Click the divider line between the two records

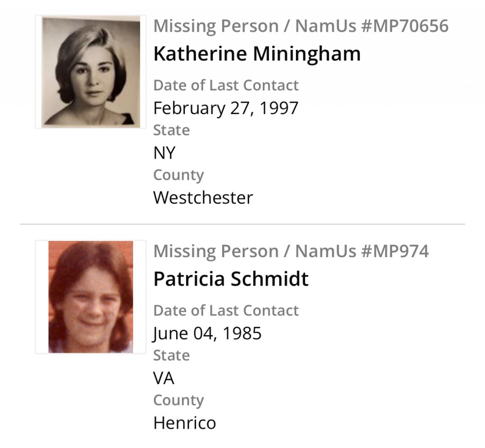[242, 224]
